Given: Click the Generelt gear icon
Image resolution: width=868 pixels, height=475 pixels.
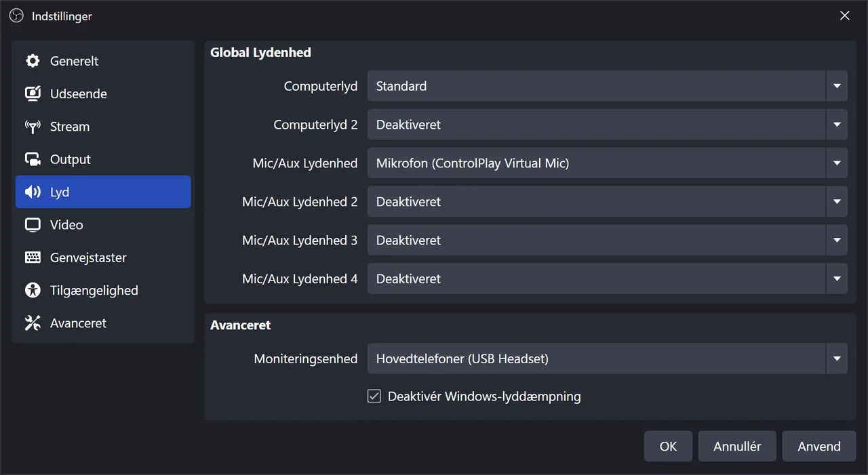Looking at the screenshot, I should pyautogui.click(x=33, y=61).
